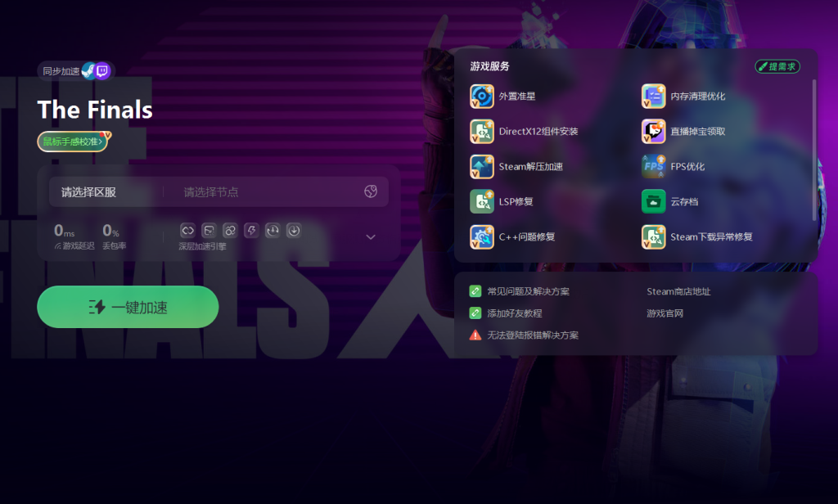Expand the stats panel with the chevron arrow
The image size is (838, 504).
371,236
